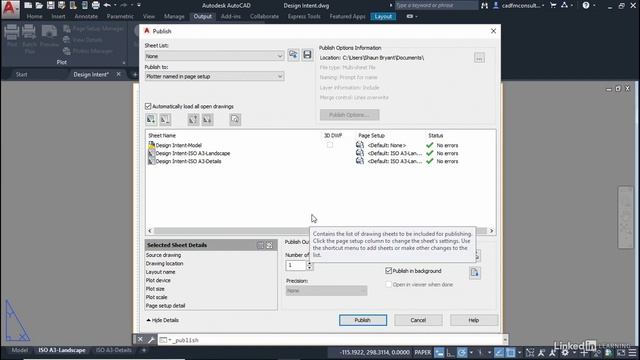640x360 pixels.
Task: Click the Load Sheet List icon
Action: [293, 55]
